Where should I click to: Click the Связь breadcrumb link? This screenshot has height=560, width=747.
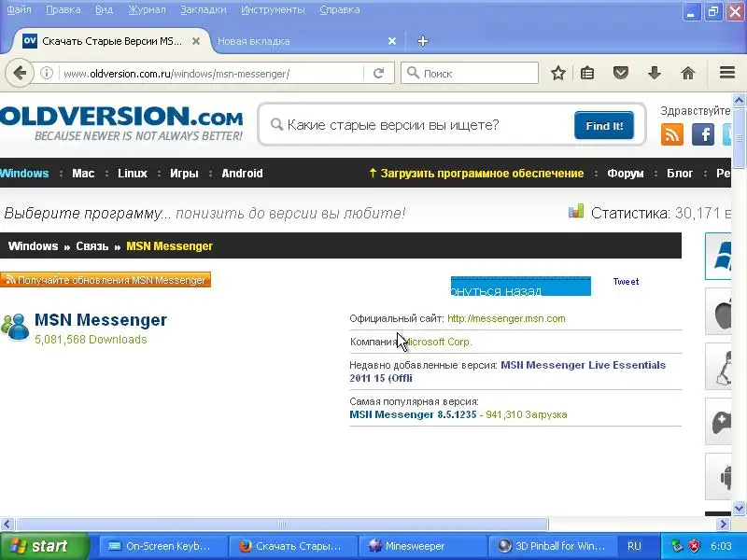pos(92,246)
